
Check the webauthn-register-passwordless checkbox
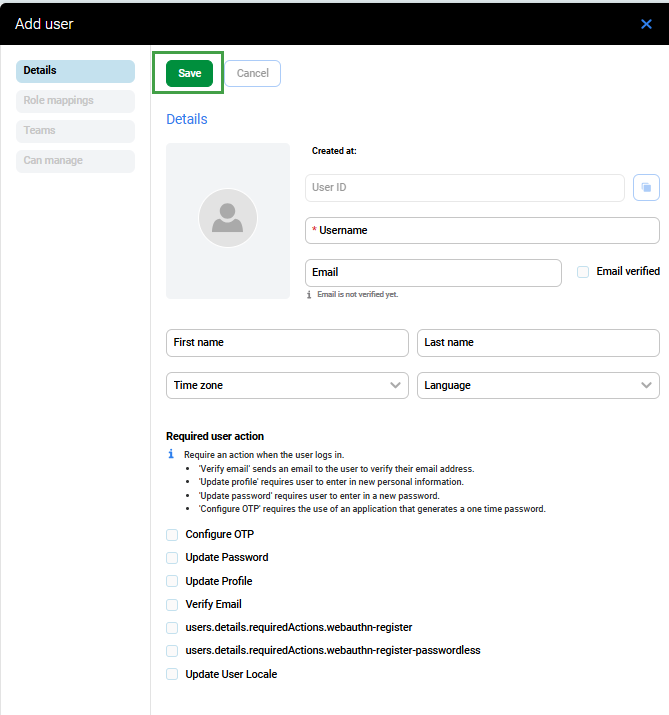[172, 651]
